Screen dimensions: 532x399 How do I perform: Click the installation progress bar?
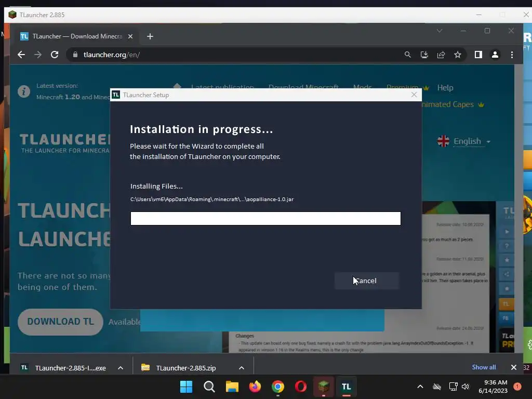coord(265,218)
